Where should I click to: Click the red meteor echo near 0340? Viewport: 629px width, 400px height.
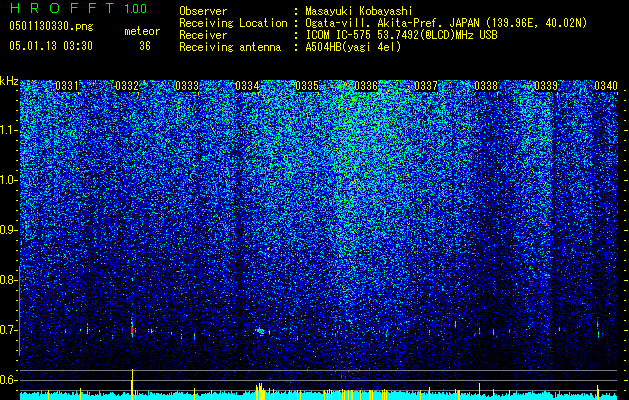[598, 325]
